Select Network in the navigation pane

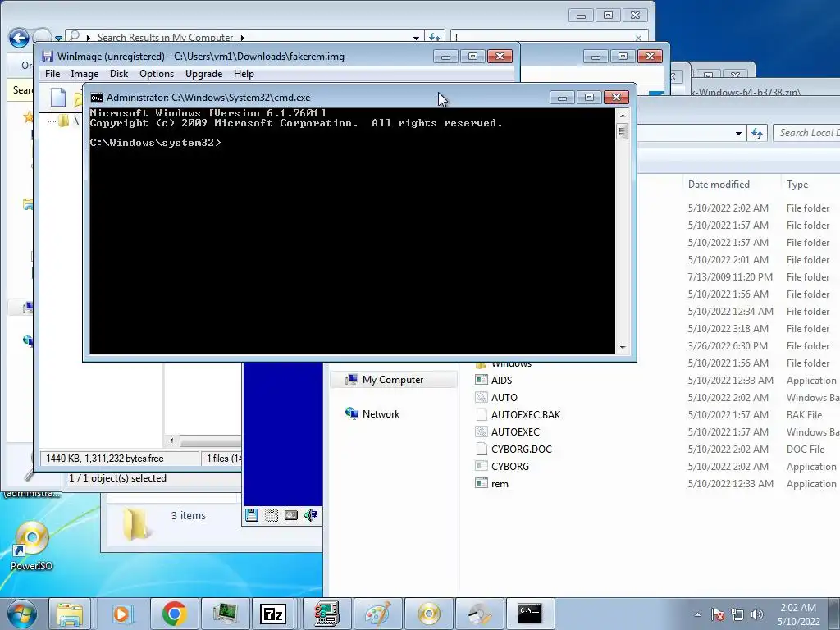tap(381, 414)
